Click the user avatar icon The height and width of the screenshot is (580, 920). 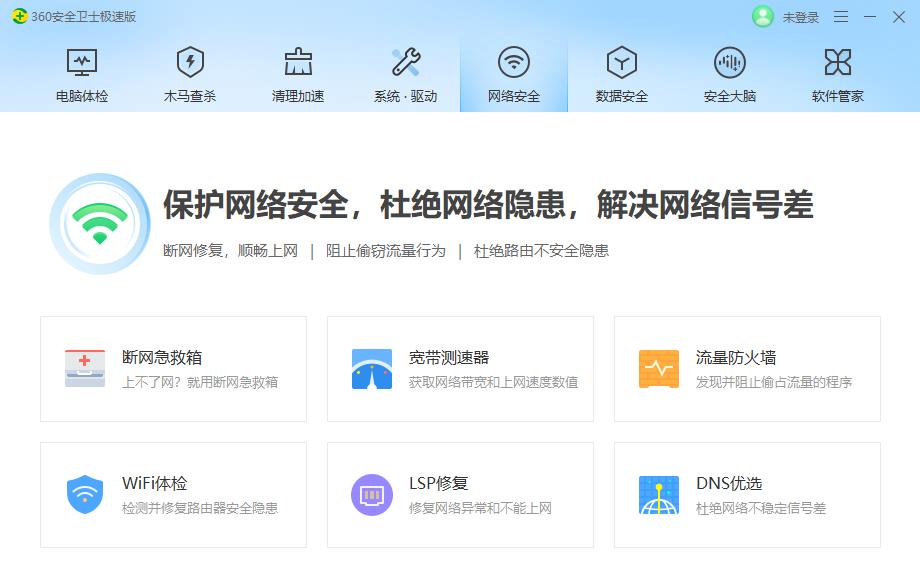tap(761, 17)
